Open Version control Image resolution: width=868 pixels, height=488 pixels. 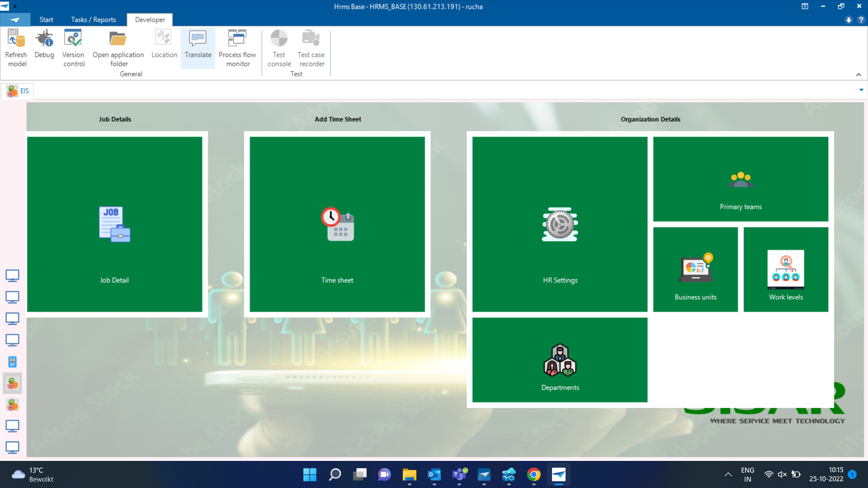click(73, 48)
